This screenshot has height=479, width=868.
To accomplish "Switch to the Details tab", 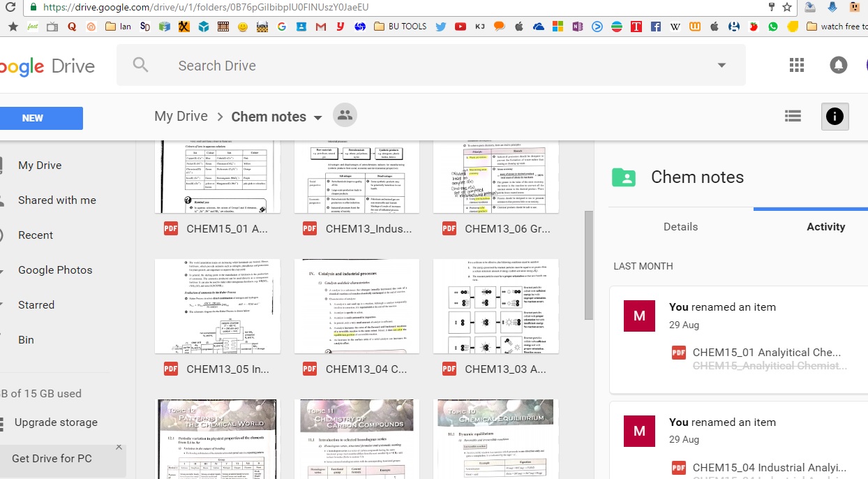I will pyautogui.click(x=680, y=226).
